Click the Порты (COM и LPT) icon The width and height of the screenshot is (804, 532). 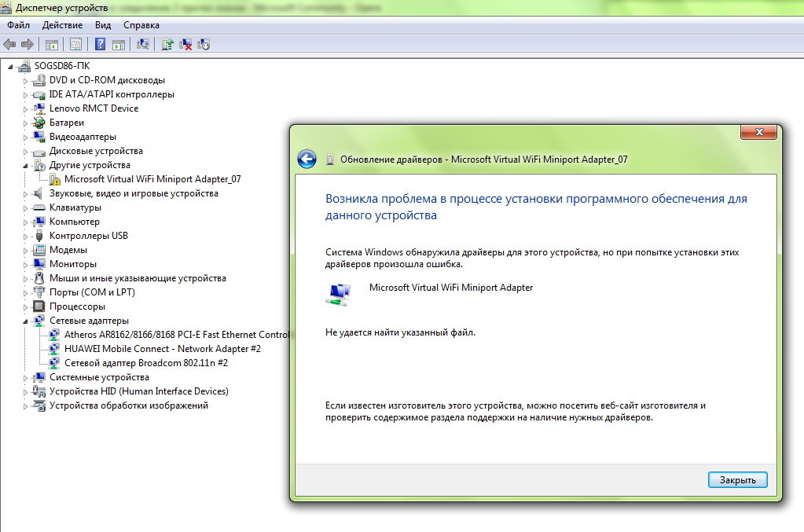39,292
